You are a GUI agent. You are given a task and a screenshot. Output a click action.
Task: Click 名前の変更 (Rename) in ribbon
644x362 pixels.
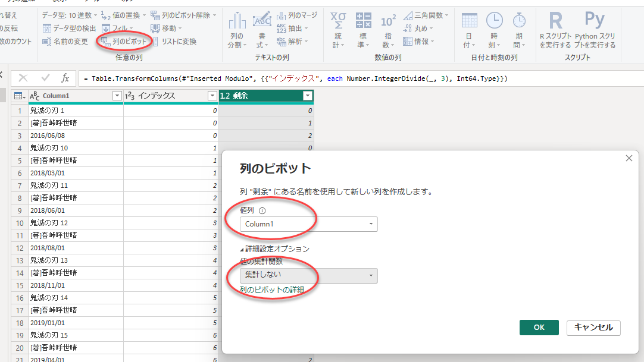(65, 42)
